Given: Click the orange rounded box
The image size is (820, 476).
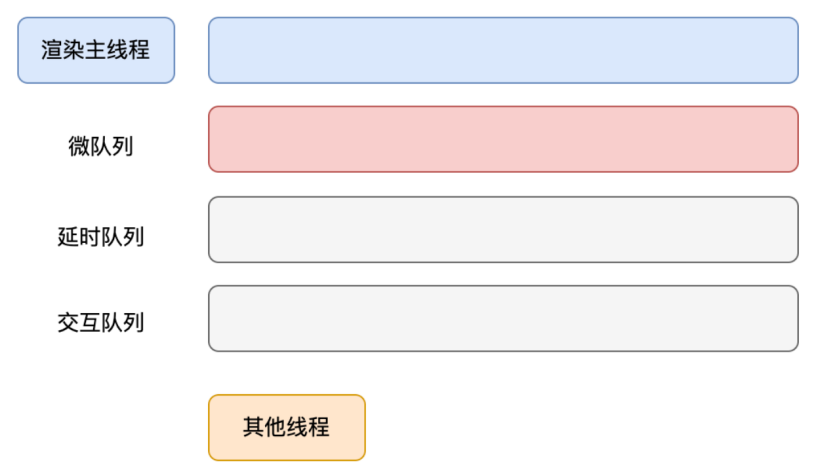Looking at the screenshot, I should pos(286,427).
